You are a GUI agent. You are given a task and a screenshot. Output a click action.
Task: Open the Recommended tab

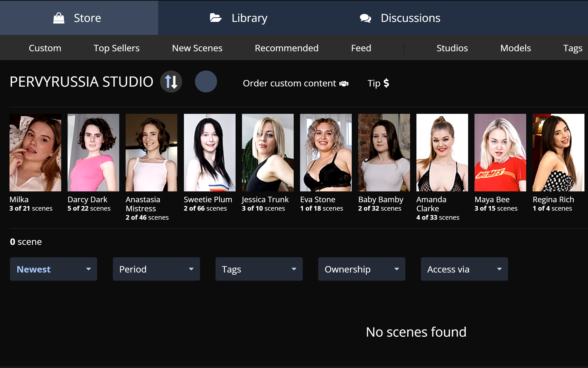point(286,48)
